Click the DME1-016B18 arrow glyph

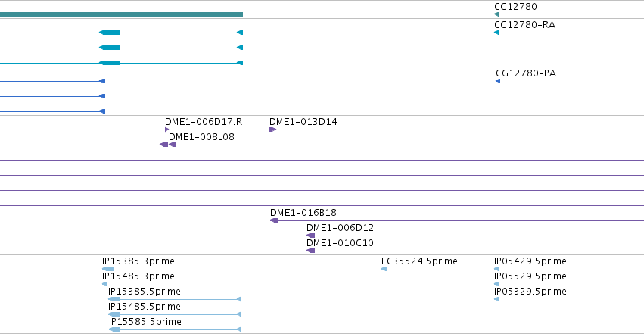click(x=274, y=220)
